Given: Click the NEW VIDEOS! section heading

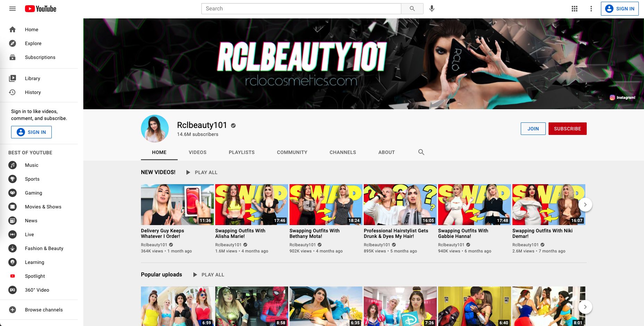Looking at the screenshot, I should pos(158,172).
